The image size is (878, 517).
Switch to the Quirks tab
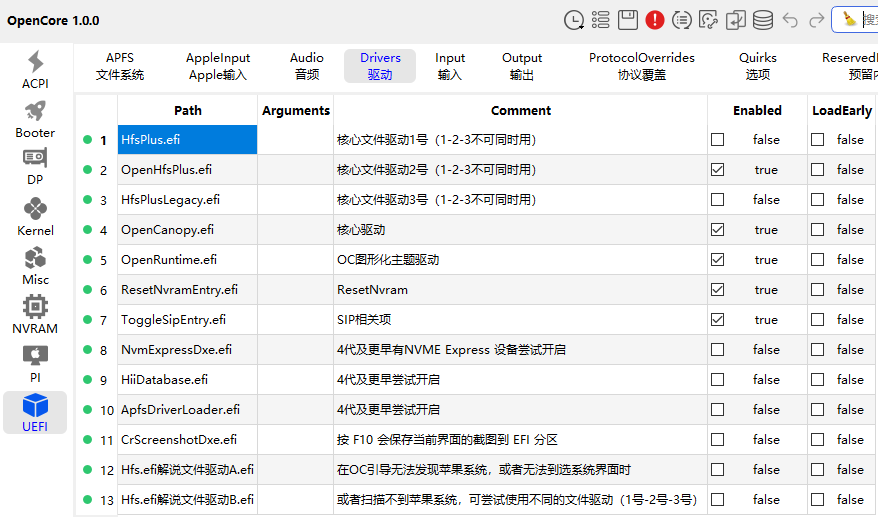point(758,66)
